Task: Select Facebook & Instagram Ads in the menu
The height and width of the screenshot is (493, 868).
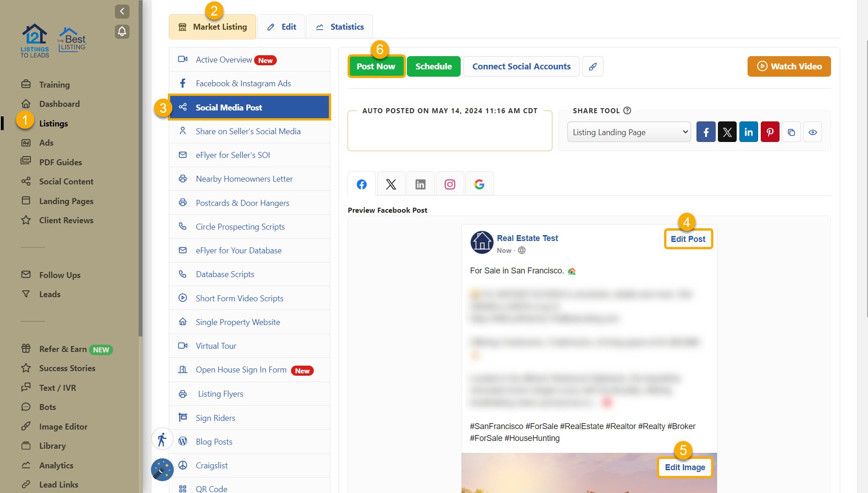Action: pos(243,84)
